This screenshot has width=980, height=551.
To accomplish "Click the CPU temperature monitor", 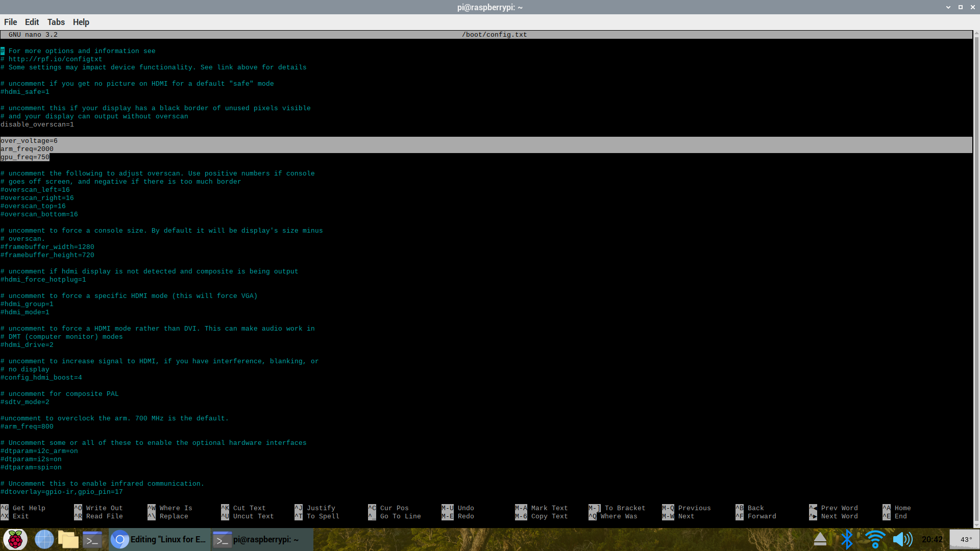I will (964, 539).
